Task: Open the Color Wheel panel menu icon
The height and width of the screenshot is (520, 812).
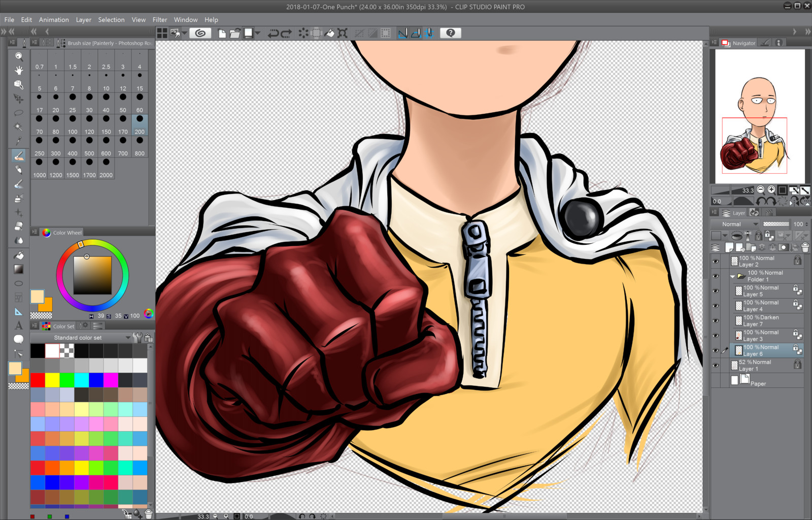Action: click(x=35, y=233)
